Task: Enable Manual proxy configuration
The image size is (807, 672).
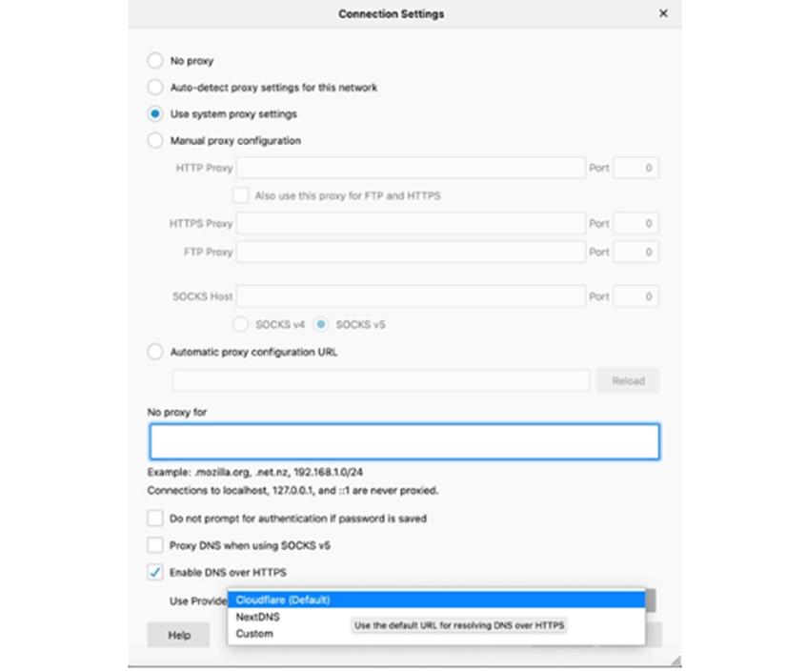Action: pos(154,140)
